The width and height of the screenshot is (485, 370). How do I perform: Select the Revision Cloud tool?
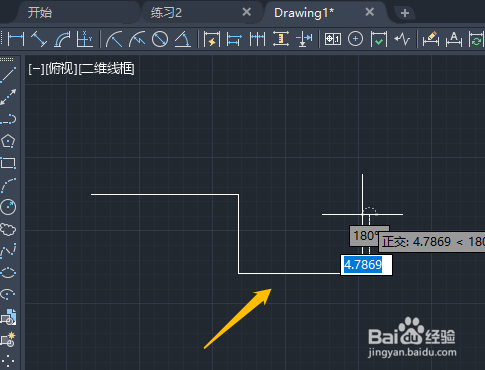[9, 229]
